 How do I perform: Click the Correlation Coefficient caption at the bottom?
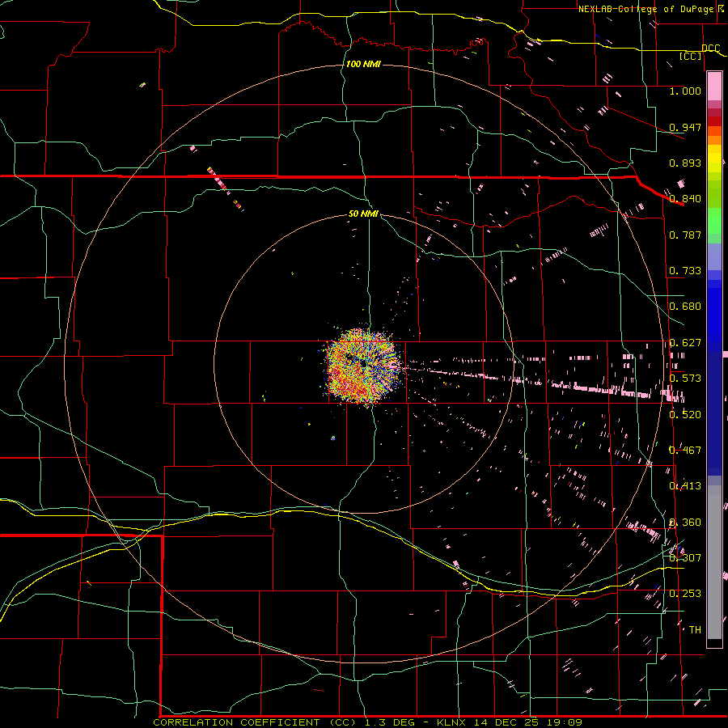[368, 722]
